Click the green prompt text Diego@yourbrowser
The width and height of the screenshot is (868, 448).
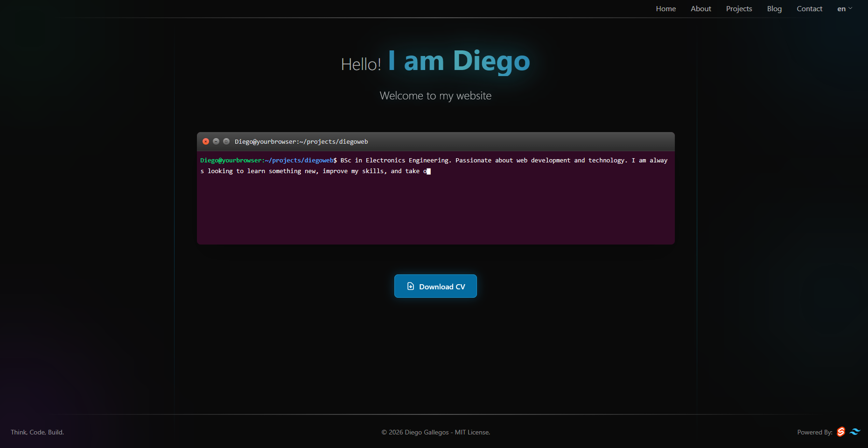pyautogui.click(x=231, y=160)
